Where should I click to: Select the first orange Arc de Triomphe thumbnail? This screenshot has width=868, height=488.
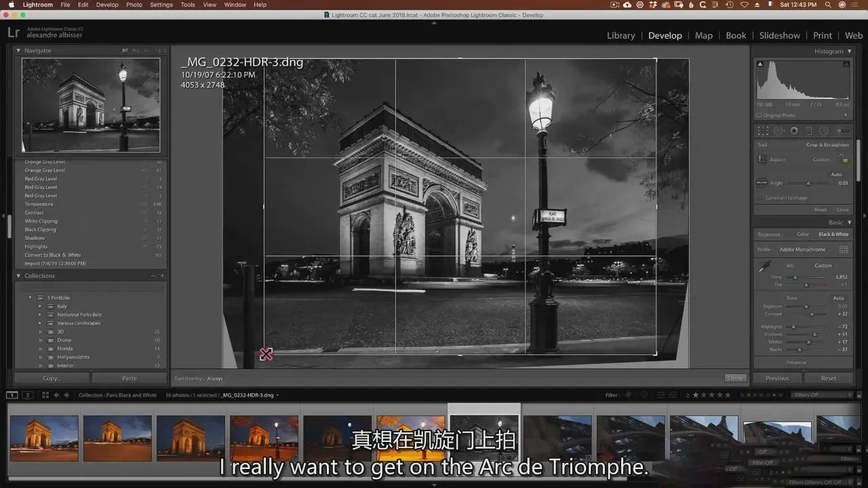pyautogui.click(x=44, y=439)
